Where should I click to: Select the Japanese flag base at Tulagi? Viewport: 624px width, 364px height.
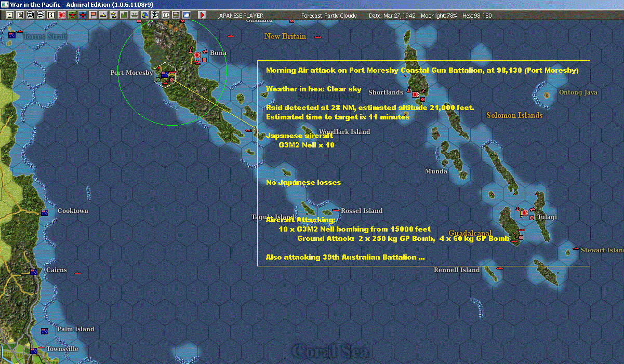pyautogui.click(x=525, y=213)
